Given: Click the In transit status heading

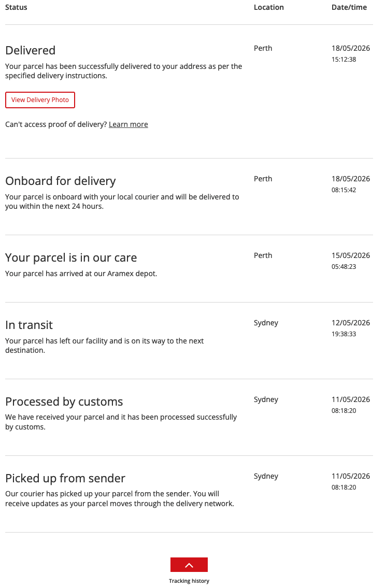Looking at the screenshot, I should 29,325.
